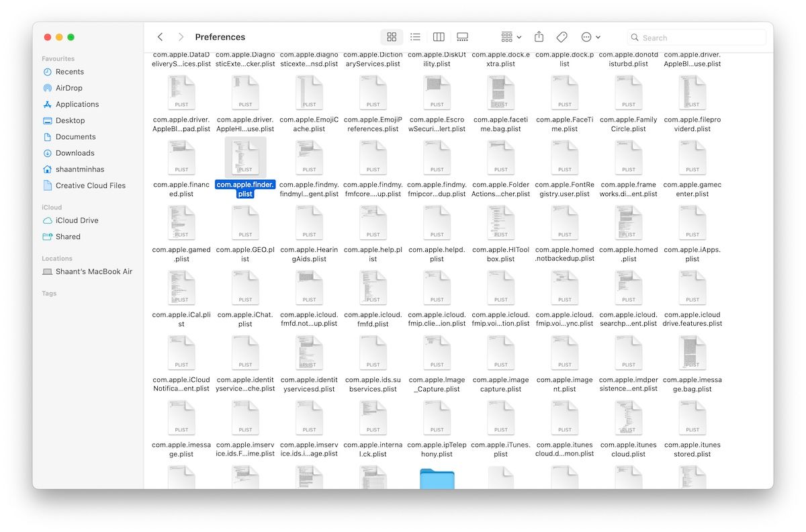
Task: Open the Share menu icon
Action: (538, 37)
